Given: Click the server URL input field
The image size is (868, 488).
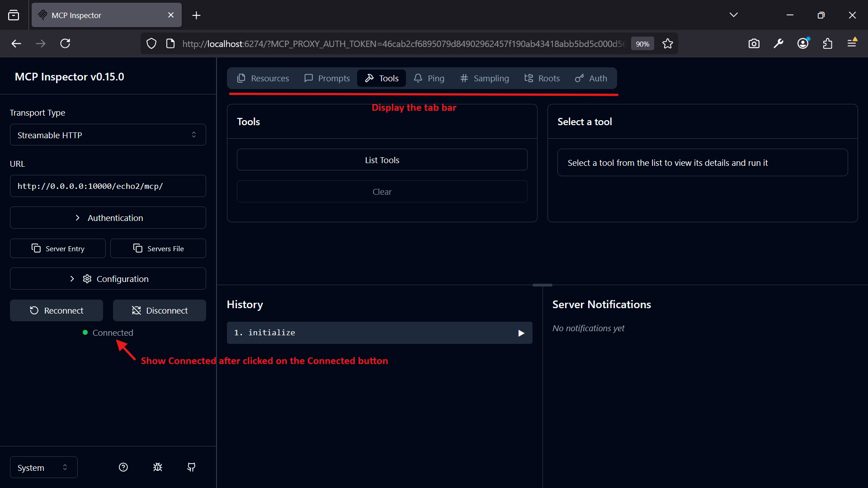Looking at the screenshot, I should (108, 186).
